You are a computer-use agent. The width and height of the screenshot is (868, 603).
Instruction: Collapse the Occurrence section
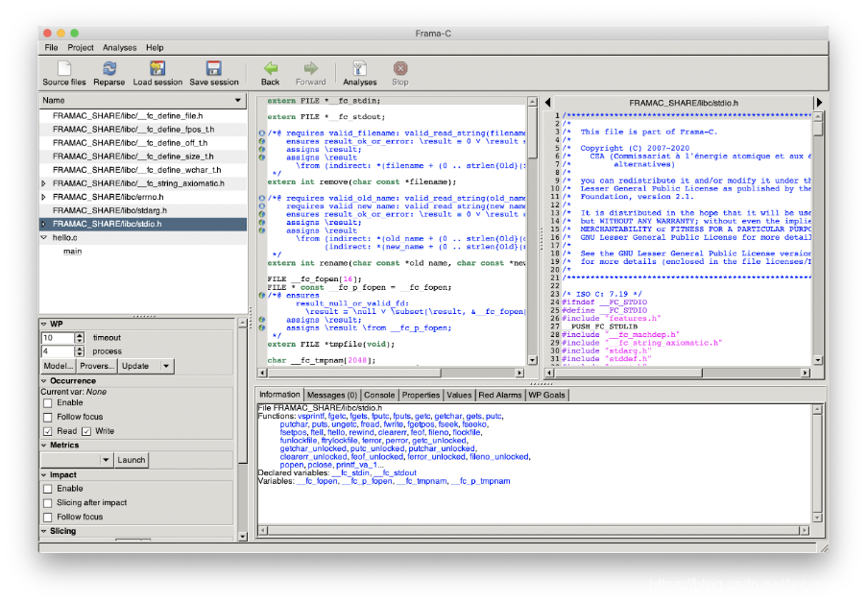coord(44,381)
